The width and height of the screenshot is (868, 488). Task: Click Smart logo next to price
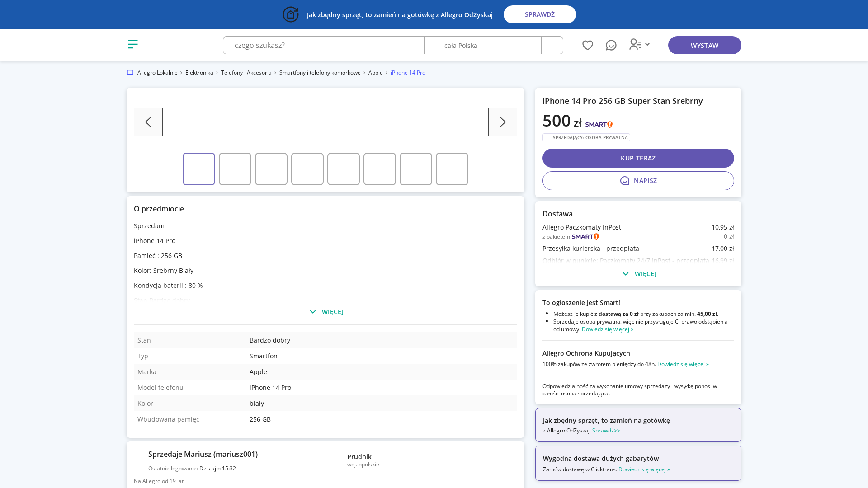[x=599, y=124]
